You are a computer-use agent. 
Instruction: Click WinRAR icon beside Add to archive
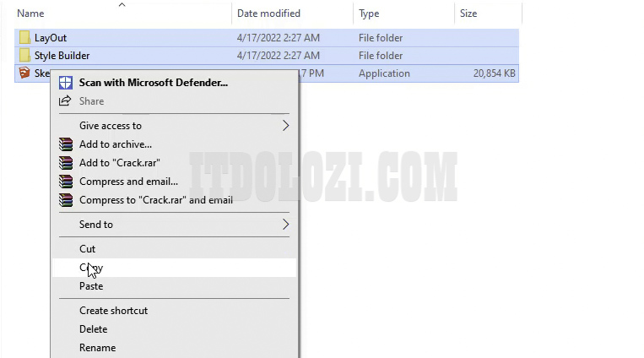pos(66,144)
